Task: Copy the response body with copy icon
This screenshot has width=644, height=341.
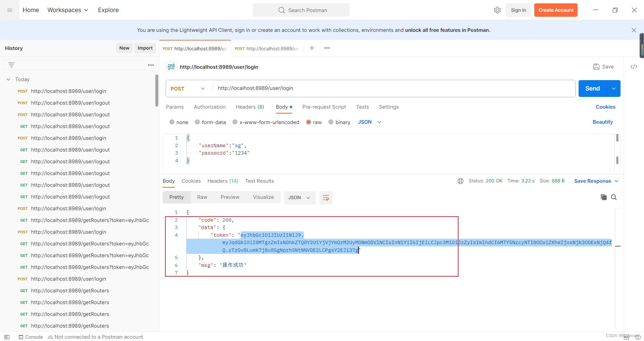Action: (603, 197)
